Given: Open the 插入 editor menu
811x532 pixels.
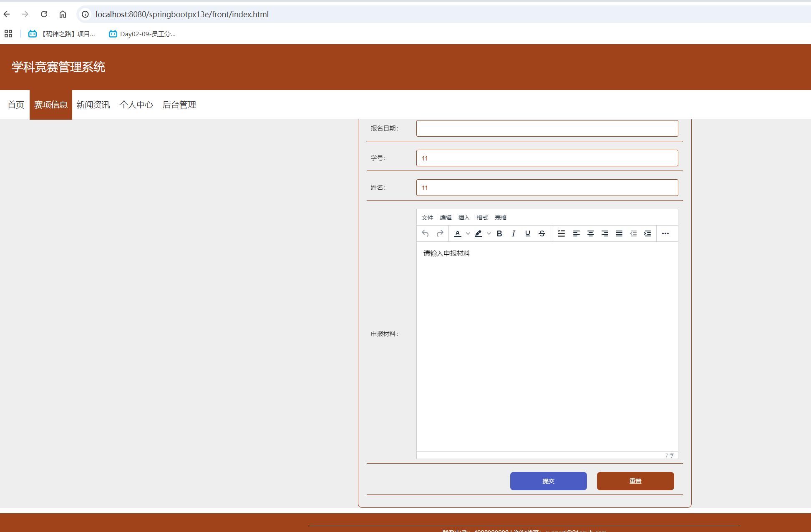Looking at the screenshot, I should (x=464, y=218).
